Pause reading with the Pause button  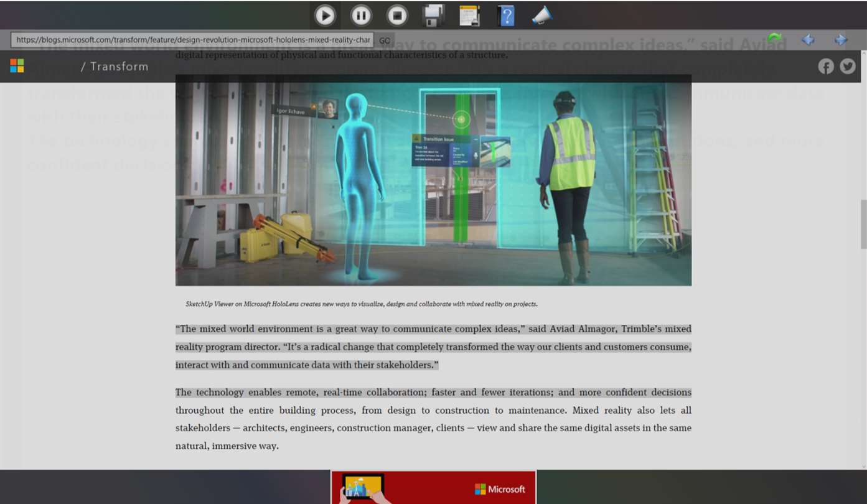(x=361, y=16)
